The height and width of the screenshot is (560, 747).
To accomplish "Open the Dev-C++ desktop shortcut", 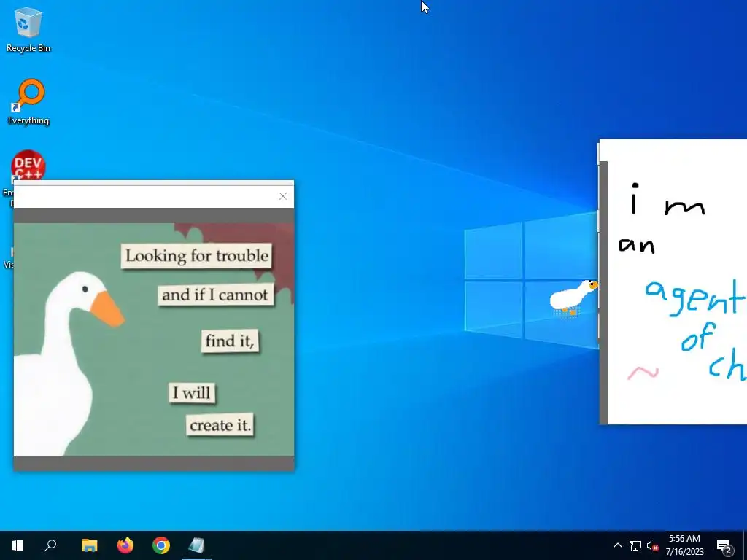I will pyautogui.click(x=28, y=166).
